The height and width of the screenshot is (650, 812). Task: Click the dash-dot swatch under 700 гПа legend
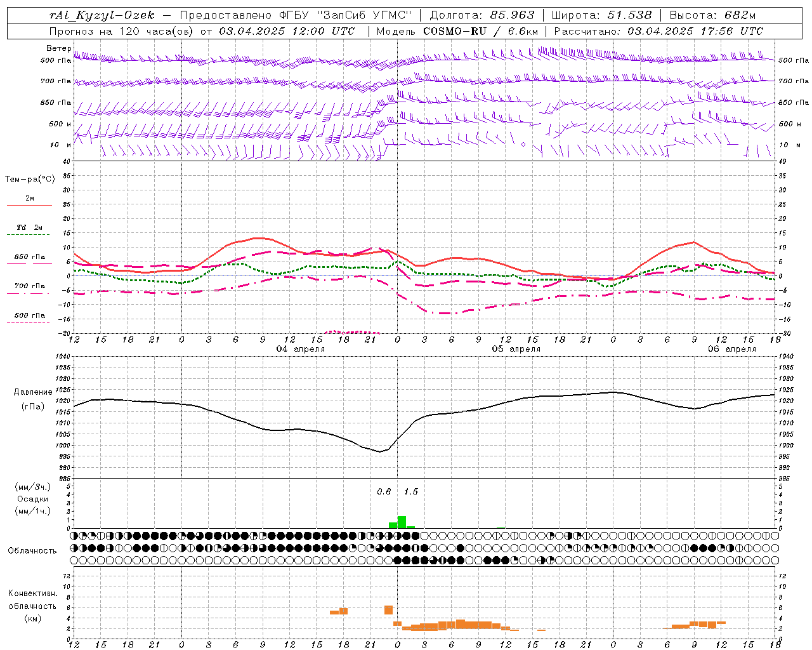coord(28,294)
